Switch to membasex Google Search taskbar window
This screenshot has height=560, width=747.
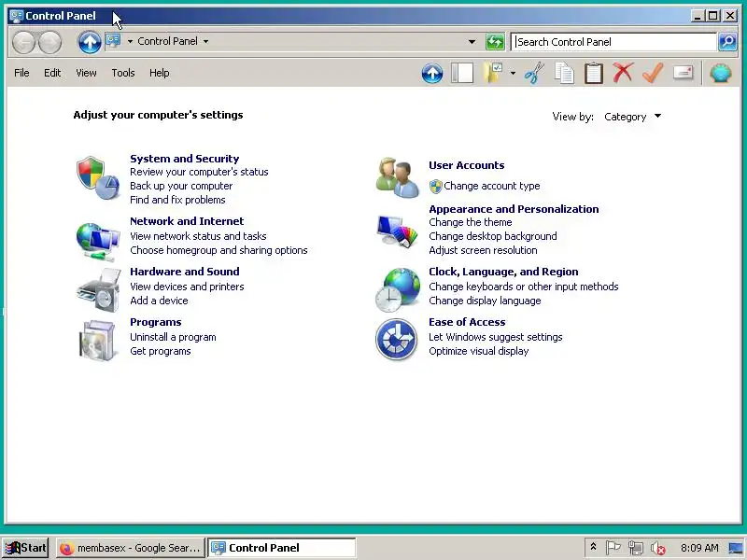(x=130, y=548)
